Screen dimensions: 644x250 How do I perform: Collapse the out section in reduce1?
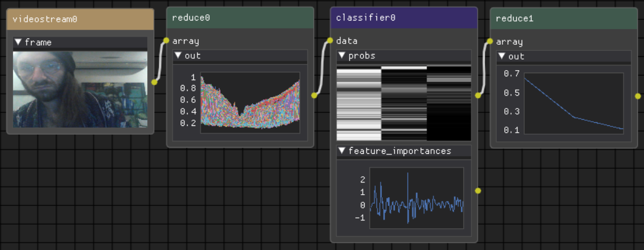click(502, 56)
